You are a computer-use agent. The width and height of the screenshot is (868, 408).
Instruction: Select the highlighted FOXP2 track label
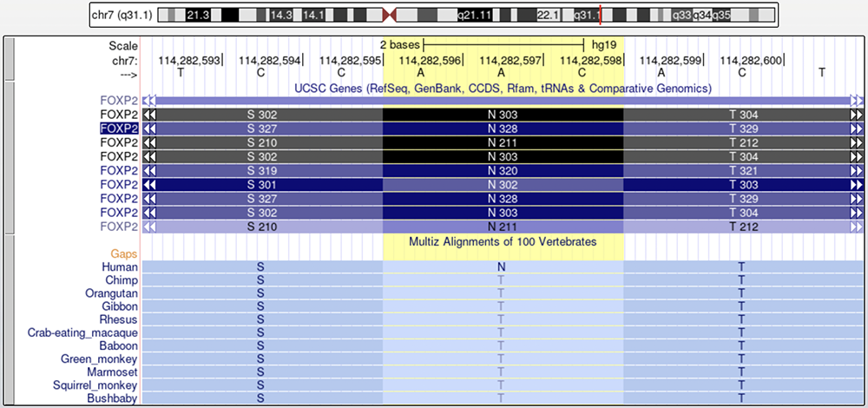pos(119,128)
